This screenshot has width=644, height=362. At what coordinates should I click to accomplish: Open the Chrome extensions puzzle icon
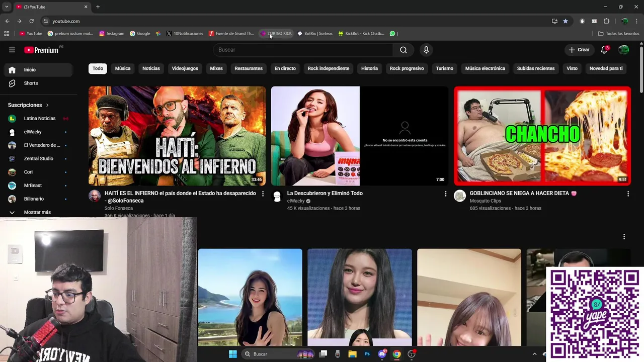pos(606,21)
